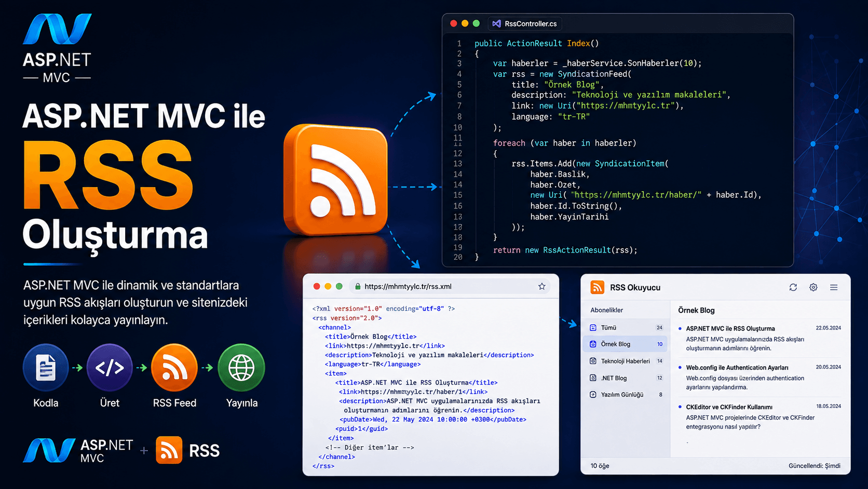868x489 pixels.
Task: Click the XML line <rss version="2.0">
Action: [347, 318]
